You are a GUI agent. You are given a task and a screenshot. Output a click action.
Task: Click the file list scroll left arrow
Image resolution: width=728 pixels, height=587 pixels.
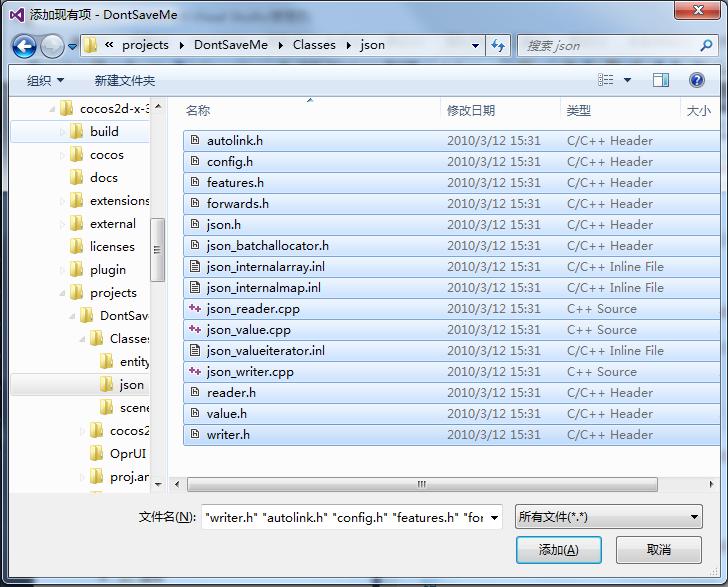[177, 484]
